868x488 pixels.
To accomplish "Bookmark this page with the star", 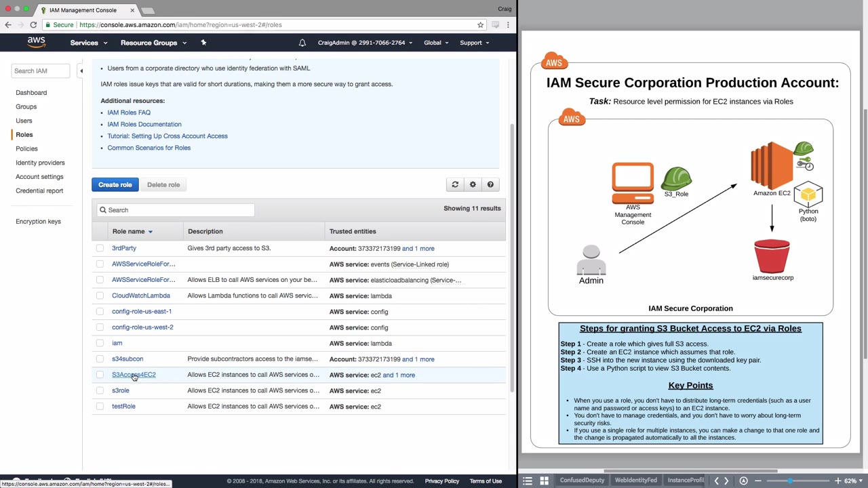I will coord(480,24).
